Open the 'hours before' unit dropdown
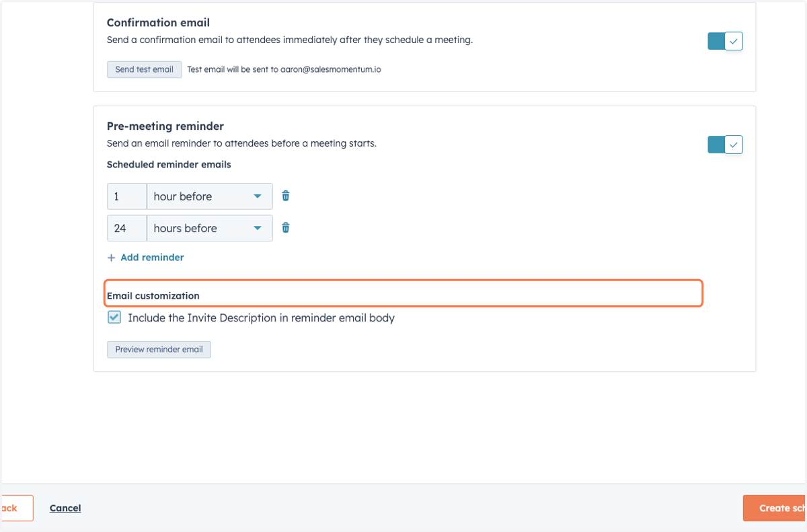The image size is (807, 532). click(210, 228)
